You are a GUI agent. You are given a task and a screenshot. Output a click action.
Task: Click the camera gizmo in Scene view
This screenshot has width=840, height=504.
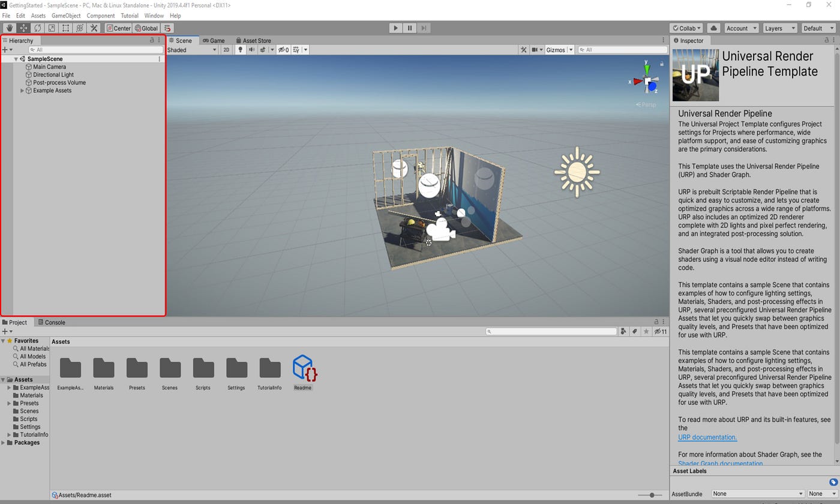point(441,229)
